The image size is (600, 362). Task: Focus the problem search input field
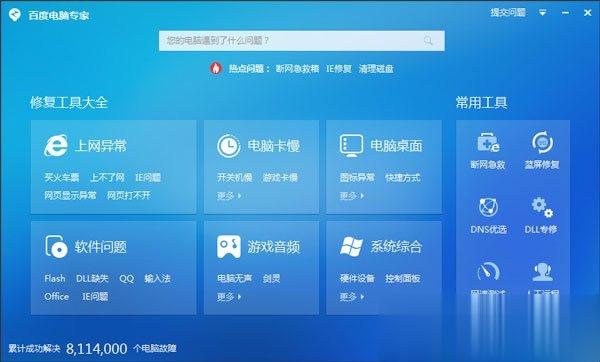tap(302, 41)
